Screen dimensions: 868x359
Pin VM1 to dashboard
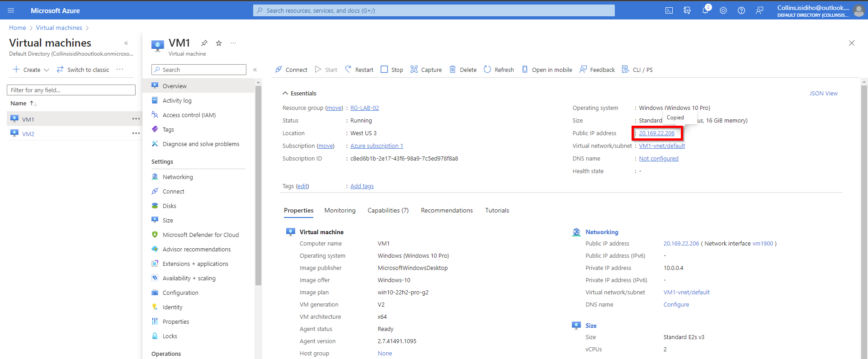204,43
